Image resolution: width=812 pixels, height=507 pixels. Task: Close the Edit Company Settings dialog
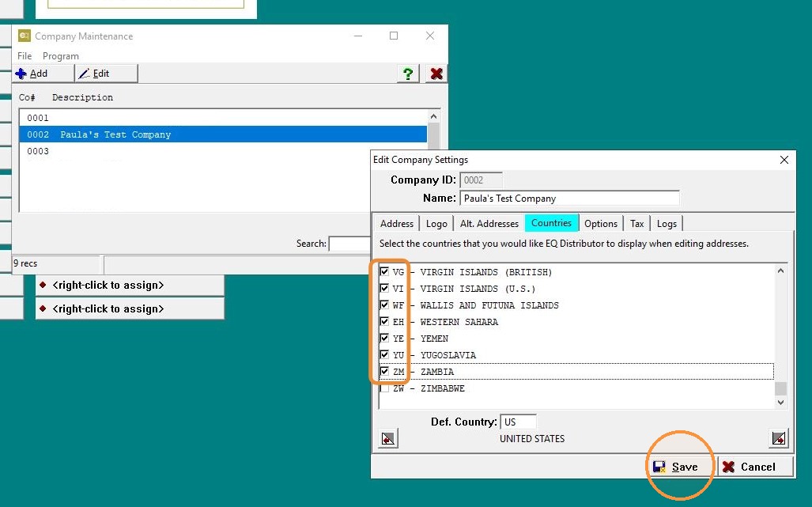click(x=784, y=160)
